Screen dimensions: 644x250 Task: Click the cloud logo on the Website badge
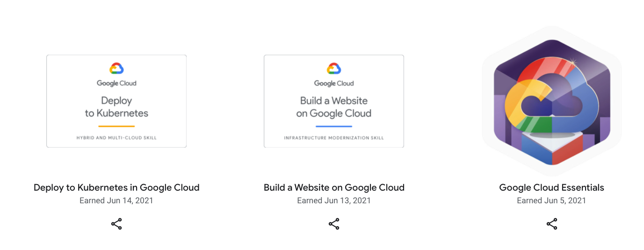334,69
